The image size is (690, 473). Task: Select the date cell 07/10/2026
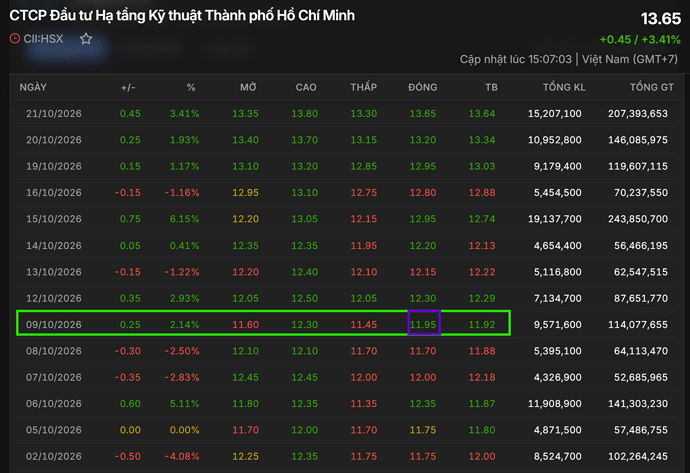pyautogui.click(x=54, y=378)
